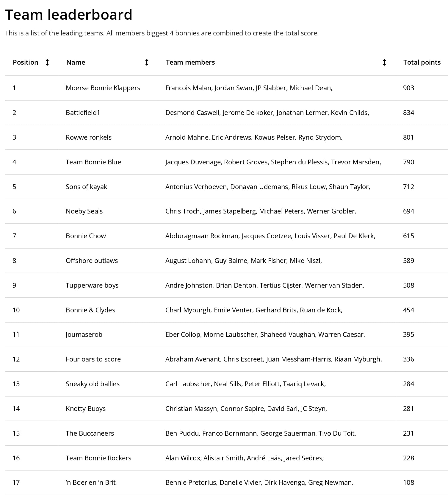Click the Name column sort arrows
The image size is (448, 497).
tap(146, 62)
